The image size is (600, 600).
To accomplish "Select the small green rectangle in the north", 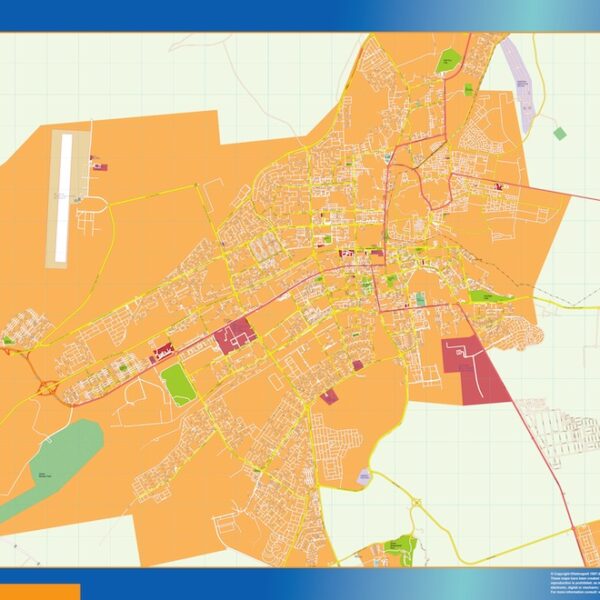I will click(x=469, y=90).
